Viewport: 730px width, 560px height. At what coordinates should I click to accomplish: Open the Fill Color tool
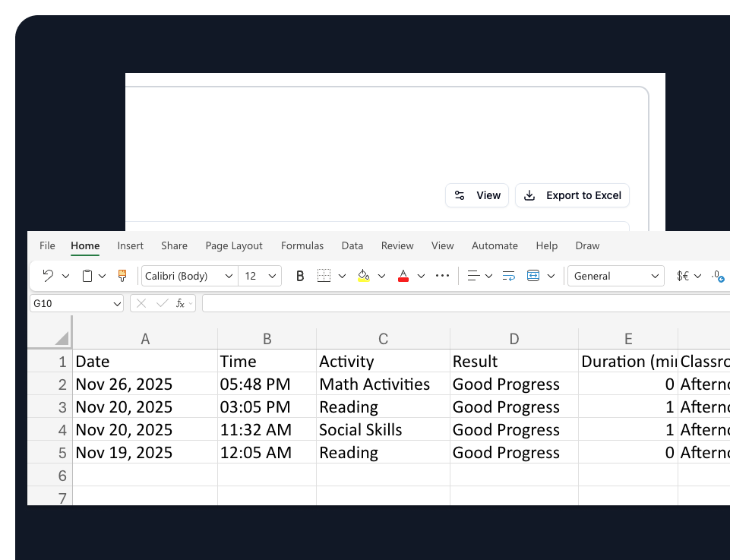364,276
